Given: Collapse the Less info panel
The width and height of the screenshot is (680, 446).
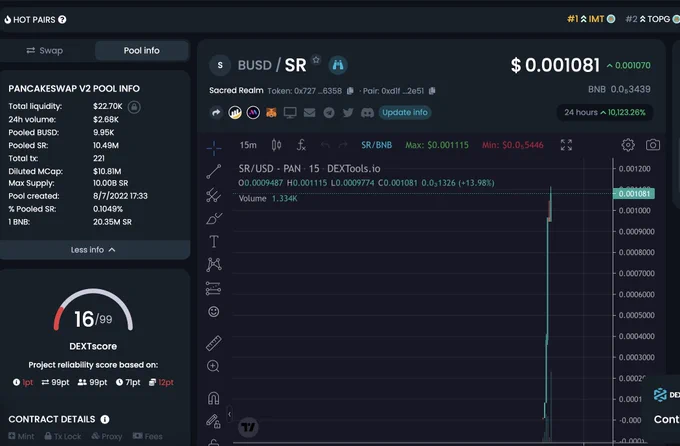Looking at the screenshot, I should 93,250.
